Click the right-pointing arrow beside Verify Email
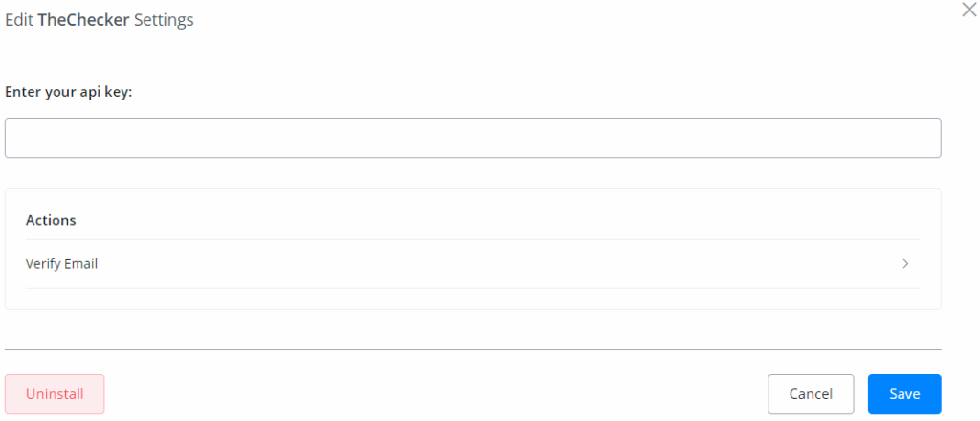This screenshot has height=421, width=980. point(905,264)
